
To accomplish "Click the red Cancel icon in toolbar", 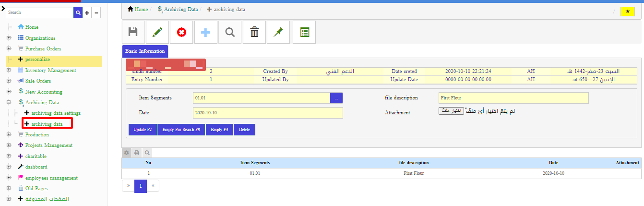I will tap(181, 32).
